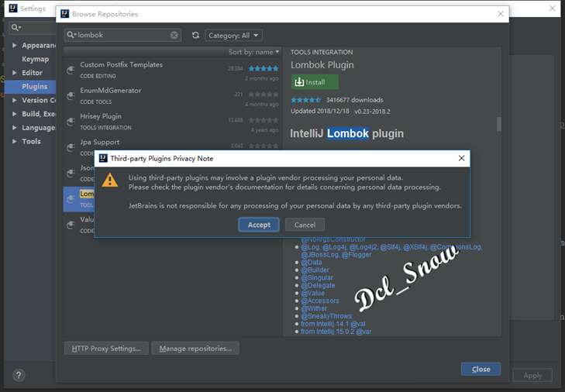
Task: Reload the plugin repository list
Action: click(195, 35)
